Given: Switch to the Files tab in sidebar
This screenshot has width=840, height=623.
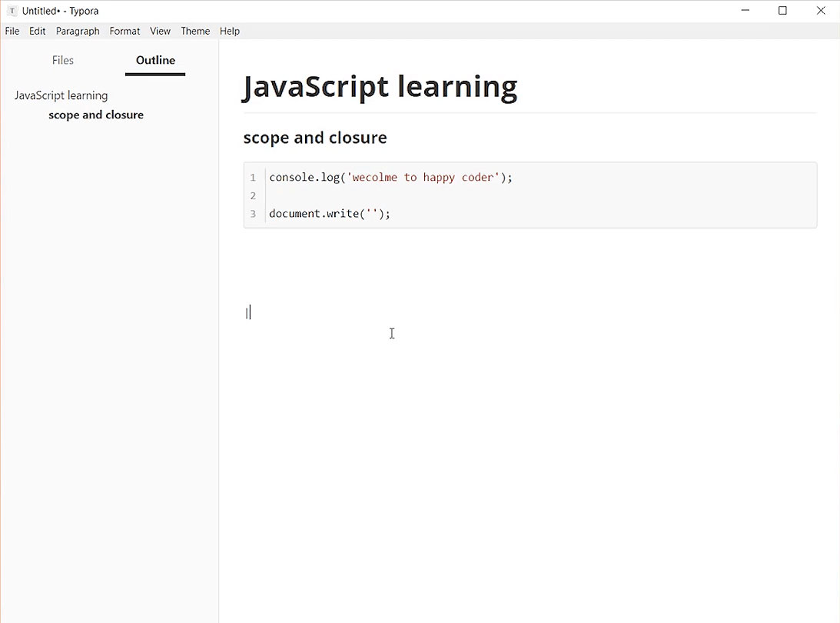Looking at the screenshot, I should [63, 61].
